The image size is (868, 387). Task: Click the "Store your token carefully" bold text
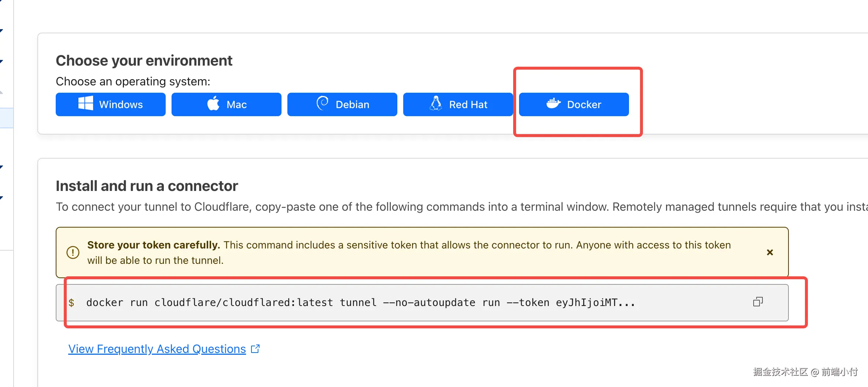(153, 245)
